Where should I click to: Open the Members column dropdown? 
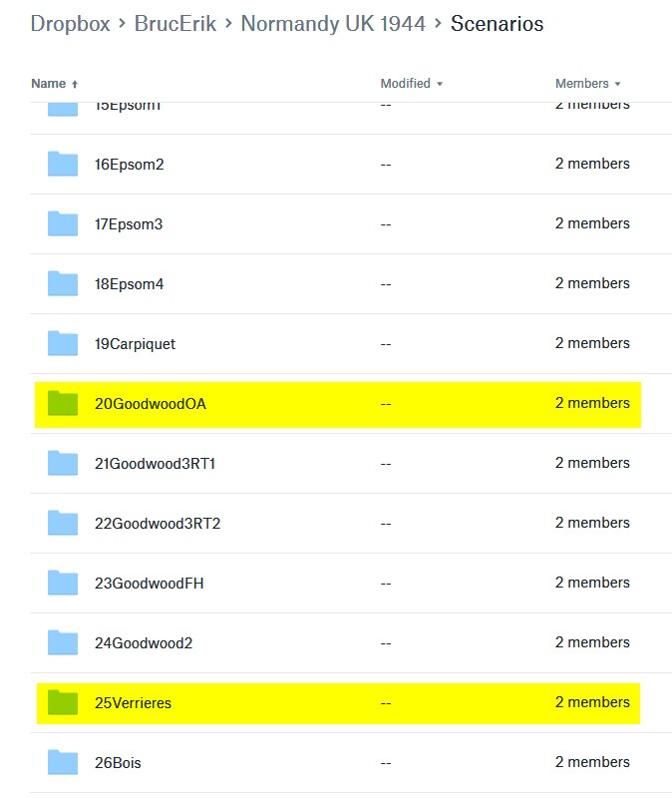(587, 84)
